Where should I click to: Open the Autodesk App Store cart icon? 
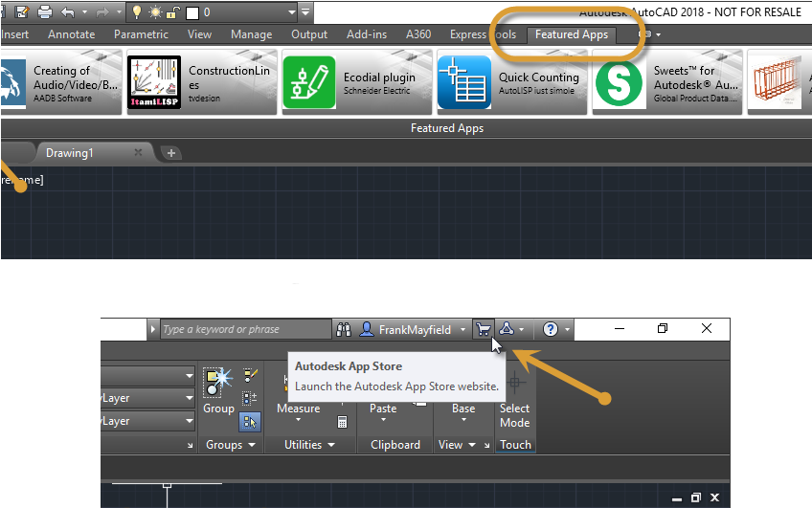pos(484,329)
